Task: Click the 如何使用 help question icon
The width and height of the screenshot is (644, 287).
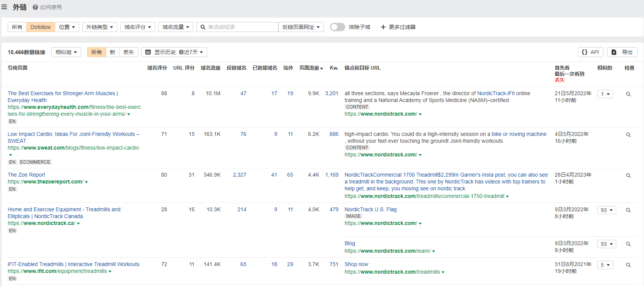Action: click(35, 7)
